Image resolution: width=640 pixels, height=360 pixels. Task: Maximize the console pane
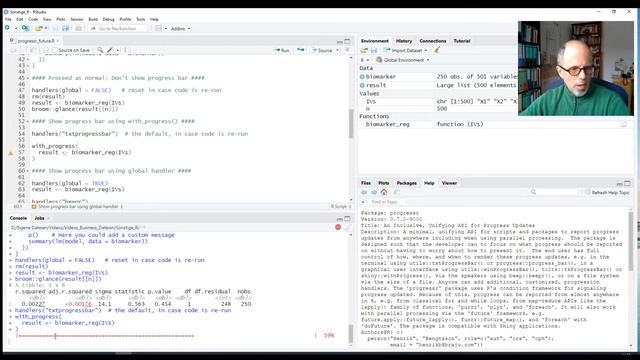(x=347, y=218)
